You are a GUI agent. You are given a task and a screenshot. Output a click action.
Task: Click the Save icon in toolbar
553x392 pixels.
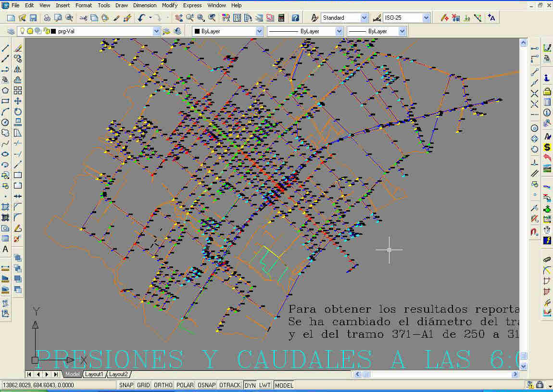(x=33, y=18)
